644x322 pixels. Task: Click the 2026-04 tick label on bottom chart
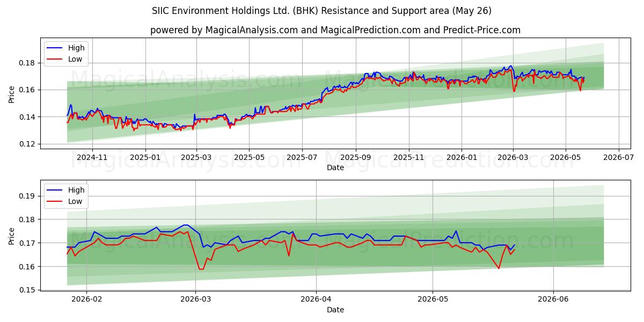(316, 299)
